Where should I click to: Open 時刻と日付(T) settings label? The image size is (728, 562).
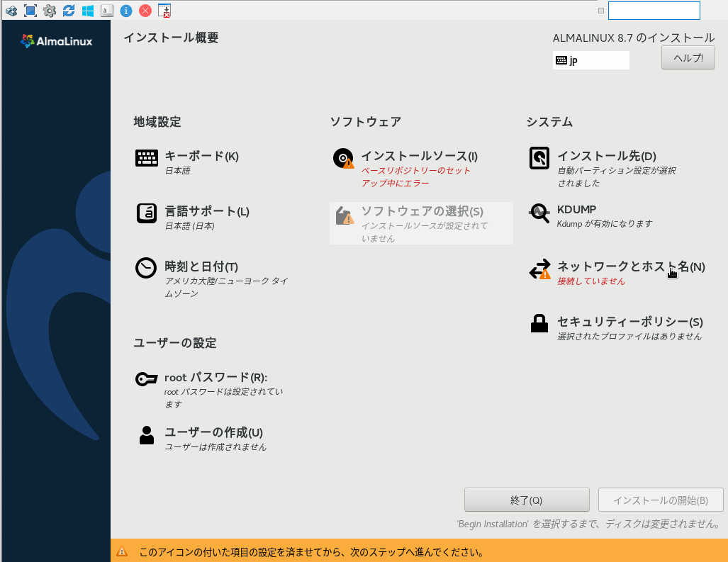[x=201, y=266]
